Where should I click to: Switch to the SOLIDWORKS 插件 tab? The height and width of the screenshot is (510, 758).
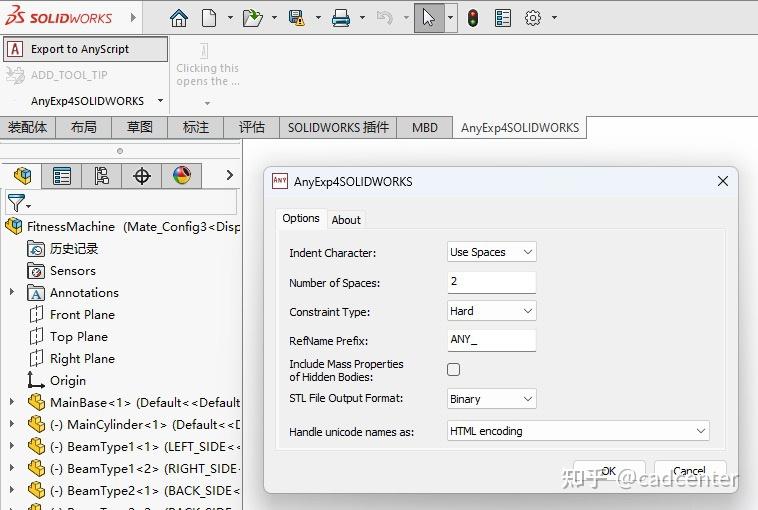coord(338,127)
